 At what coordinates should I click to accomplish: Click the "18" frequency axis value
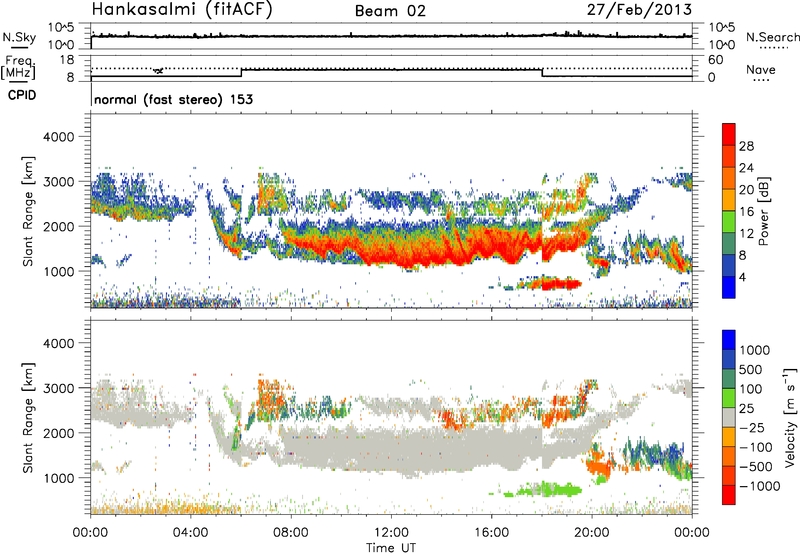66,60
